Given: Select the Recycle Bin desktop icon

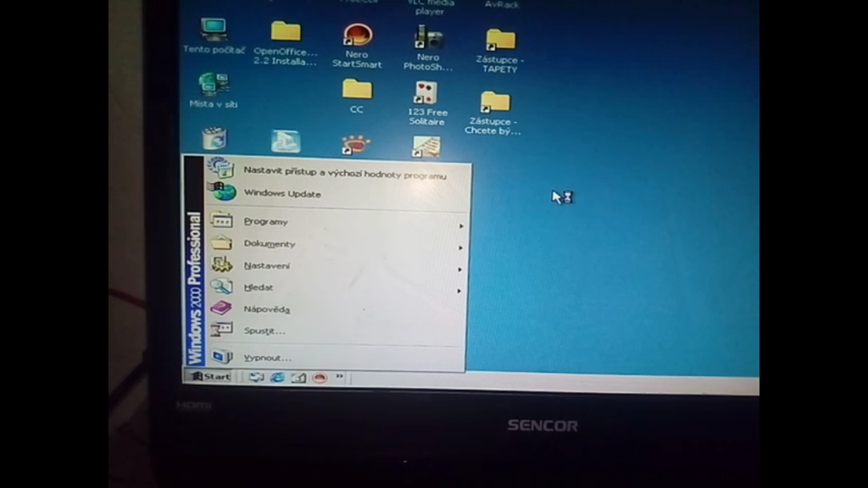Looking at the screenshot, I should pyautogui.click(x=214, y=138).
